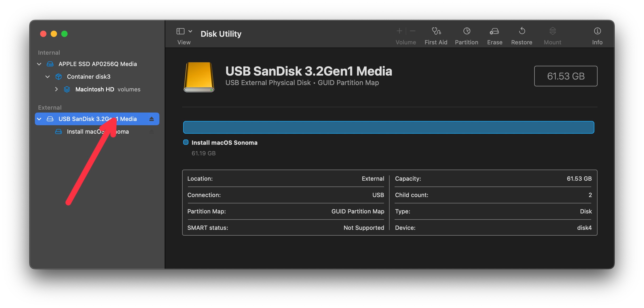Screen dimensions: 644x308
Task: Open Info for the selected disk
Action: pyautogui.click(x=597, y=34)
